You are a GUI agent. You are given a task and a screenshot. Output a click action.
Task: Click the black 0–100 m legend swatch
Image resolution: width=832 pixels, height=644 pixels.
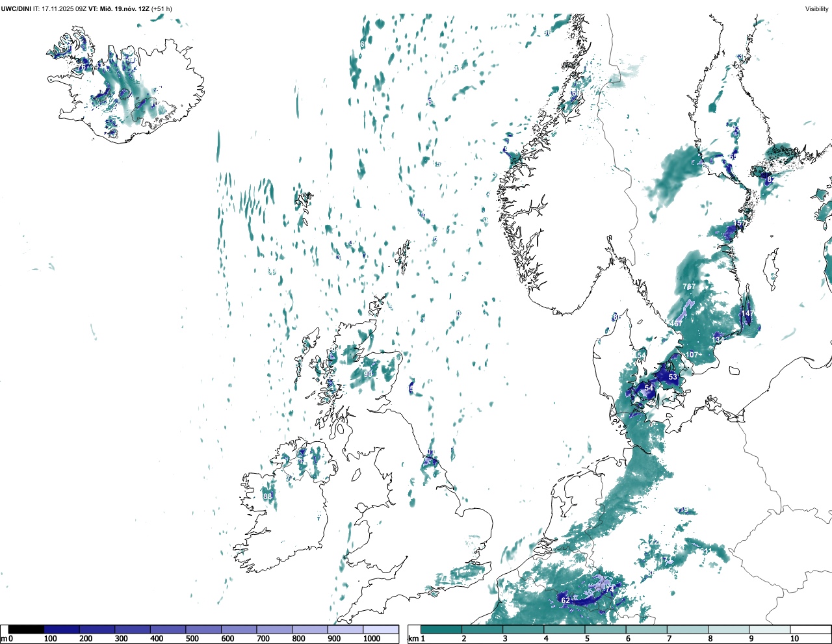(26, 629)
